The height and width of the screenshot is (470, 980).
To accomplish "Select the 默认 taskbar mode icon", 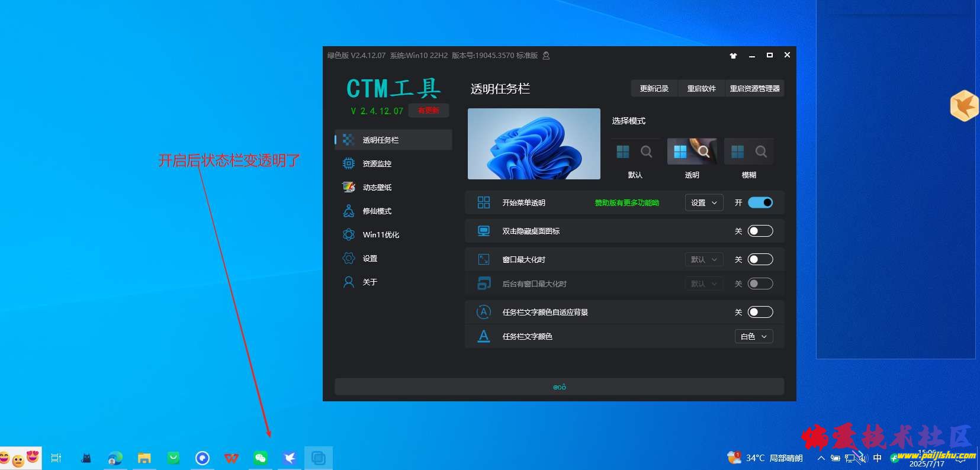I will click(634, 152).
